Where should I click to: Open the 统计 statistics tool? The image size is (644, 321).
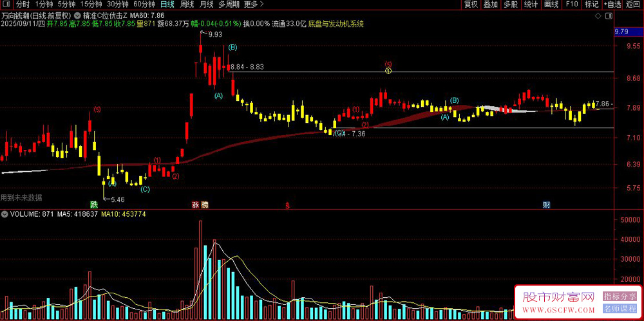pyautogui.click(x=531, y=5)
